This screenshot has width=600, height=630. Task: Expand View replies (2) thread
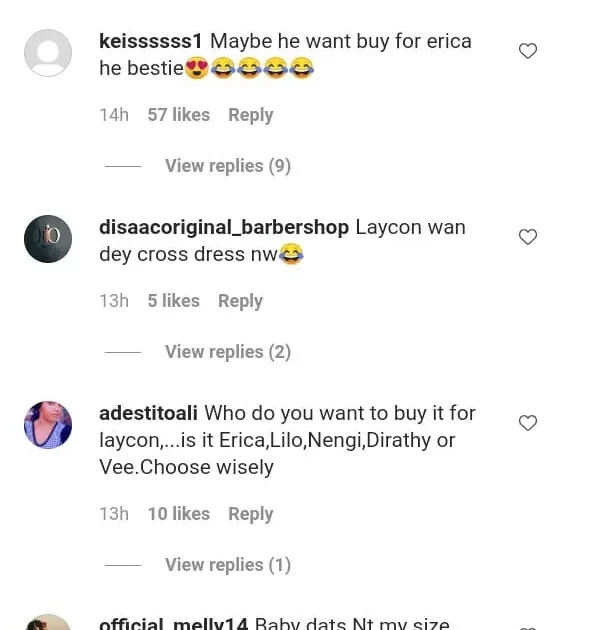click(227, 352)
